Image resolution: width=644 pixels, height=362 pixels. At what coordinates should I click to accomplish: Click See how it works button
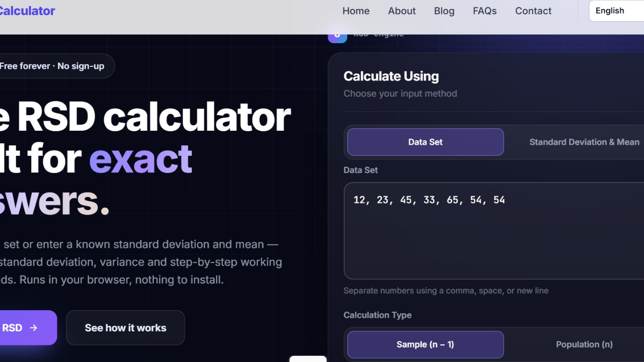(125, 328)
